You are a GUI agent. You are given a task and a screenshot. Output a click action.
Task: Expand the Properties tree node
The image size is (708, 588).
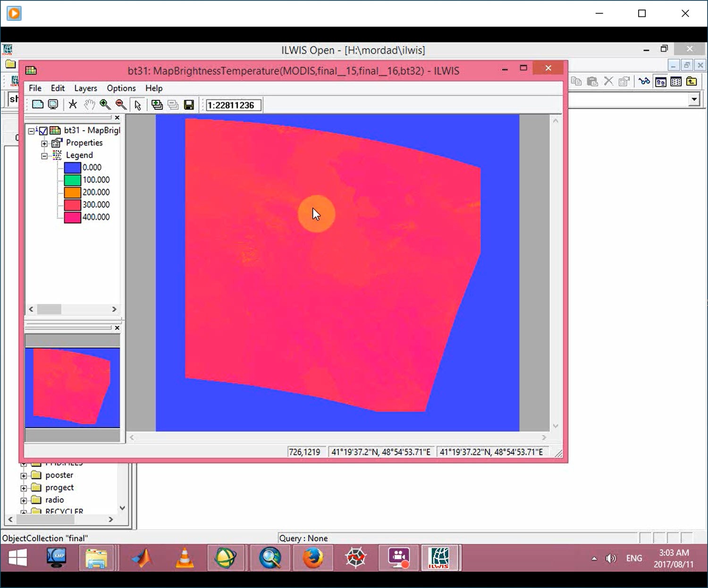[44, 143]
